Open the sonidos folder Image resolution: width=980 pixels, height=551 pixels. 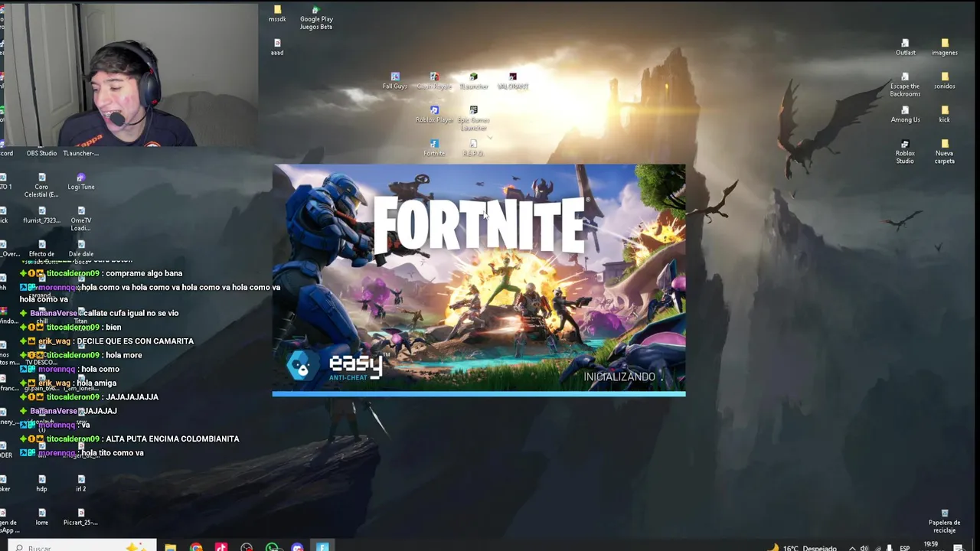[944, 81]
